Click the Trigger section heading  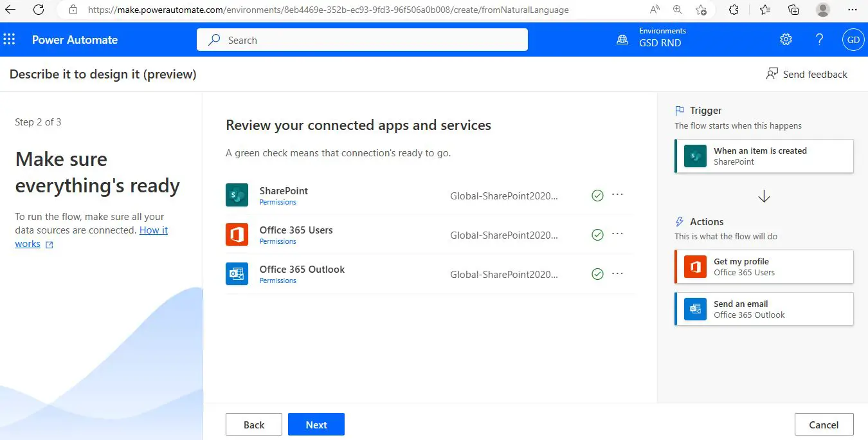tap(706, 111)
